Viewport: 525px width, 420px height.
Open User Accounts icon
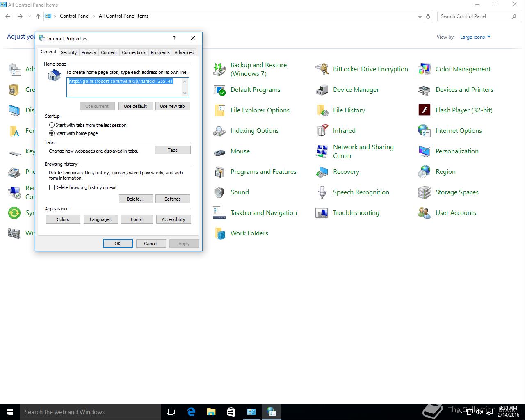(x=425, y=213)
